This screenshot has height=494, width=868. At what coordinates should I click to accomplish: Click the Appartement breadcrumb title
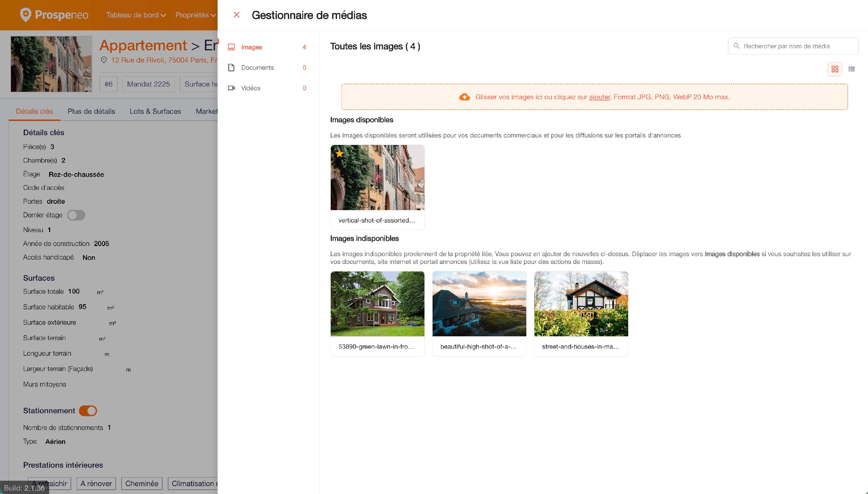coord(143,45)
